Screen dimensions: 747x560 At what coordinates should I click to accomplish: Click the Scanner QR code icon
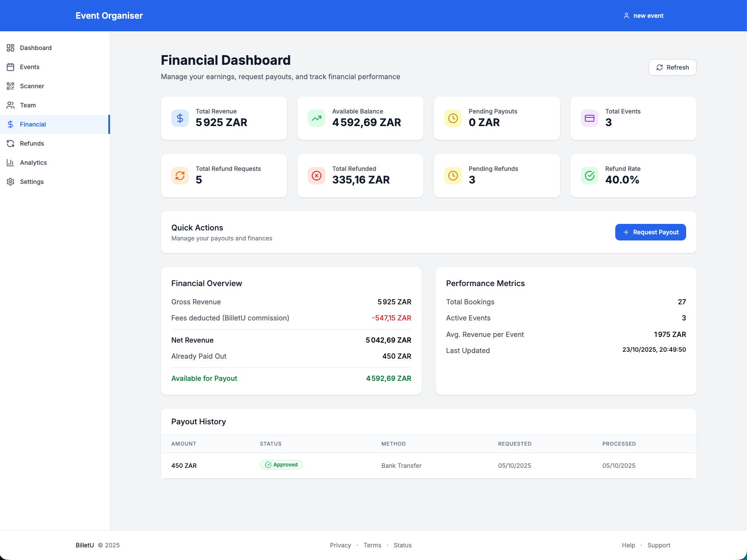pos(10,86)
